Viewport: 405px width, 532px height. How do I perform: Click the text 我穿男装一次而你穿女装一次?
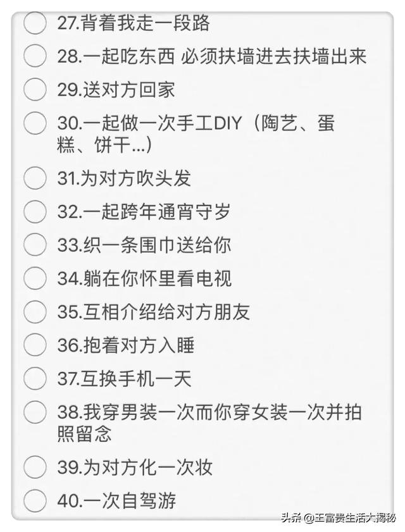pos(209,412)
